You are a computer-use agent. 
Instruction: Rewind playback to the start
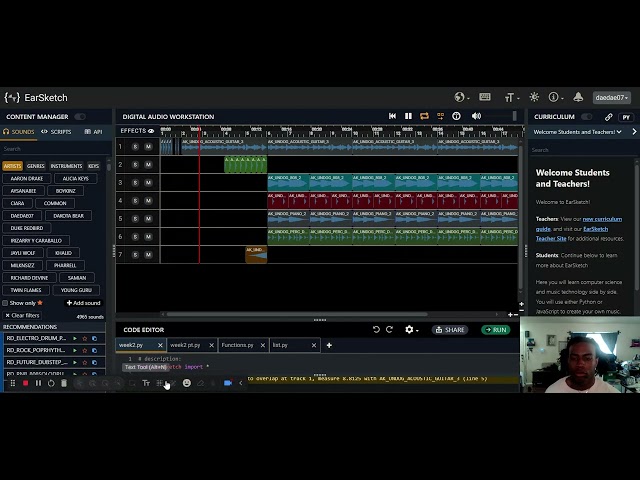392,116
